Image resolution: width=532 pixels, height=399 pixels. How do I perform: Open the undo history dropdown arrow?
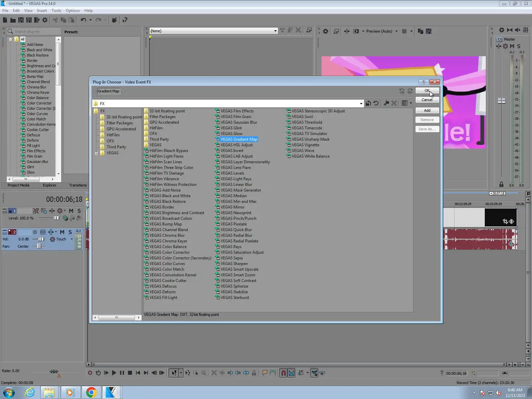point(90,20)
